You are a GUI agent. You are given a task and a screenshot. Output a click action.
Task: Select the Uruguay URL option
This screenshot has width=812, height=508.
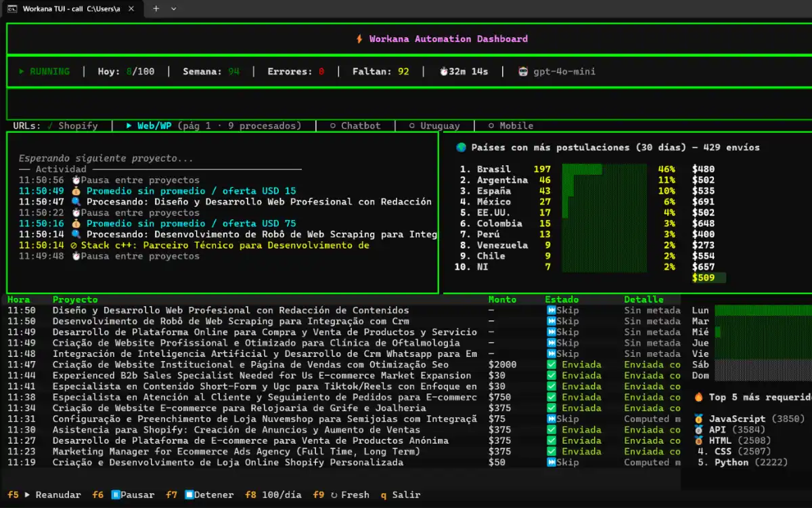[x=434, y=126]
